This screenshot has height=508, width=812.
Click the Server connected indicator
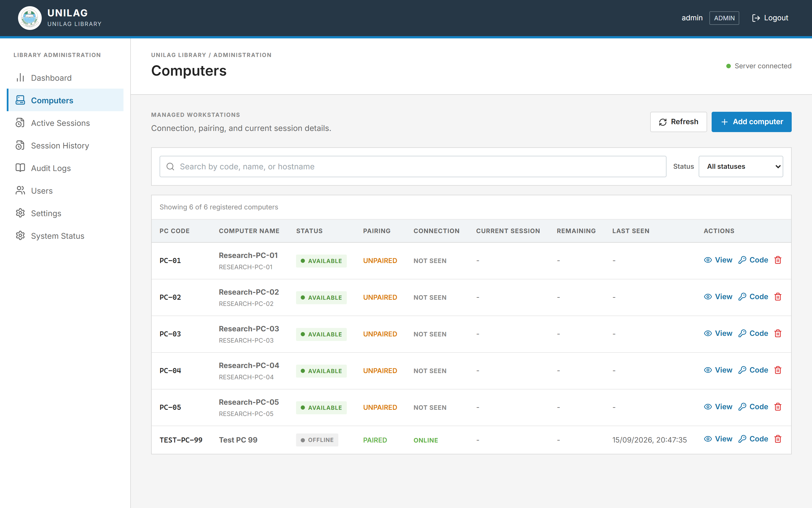click(758, 66)
